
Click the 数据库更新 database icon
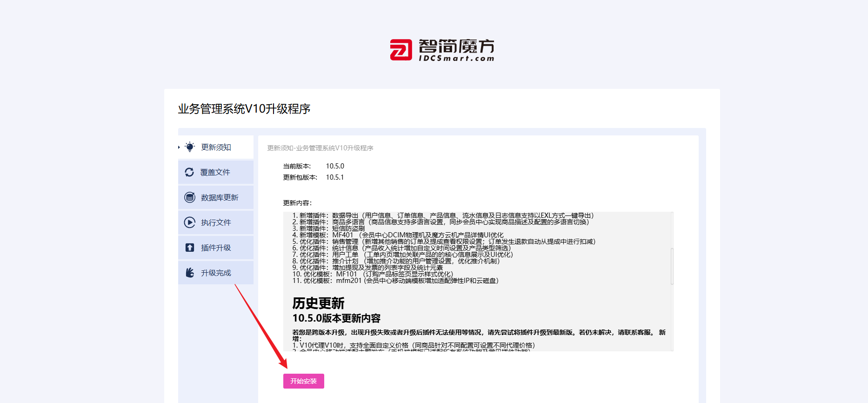(x=190, y=197)
